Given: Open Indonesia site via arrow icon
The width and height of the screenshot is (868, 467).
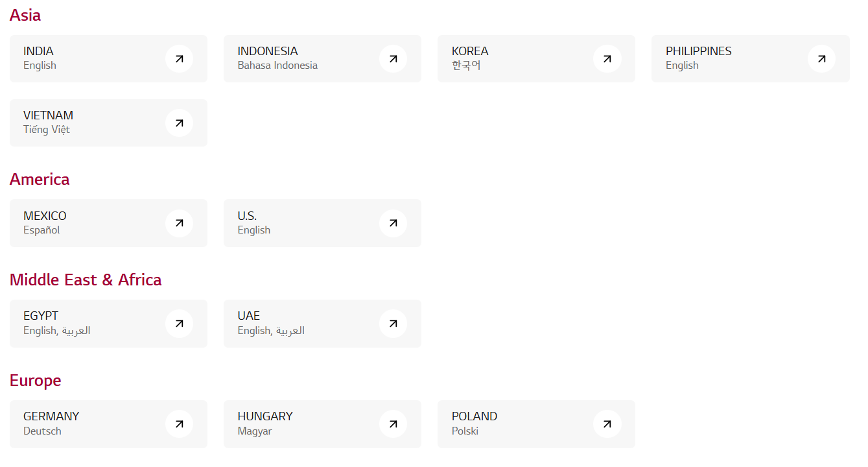Looking at the screenshot, I should point(393,59).
